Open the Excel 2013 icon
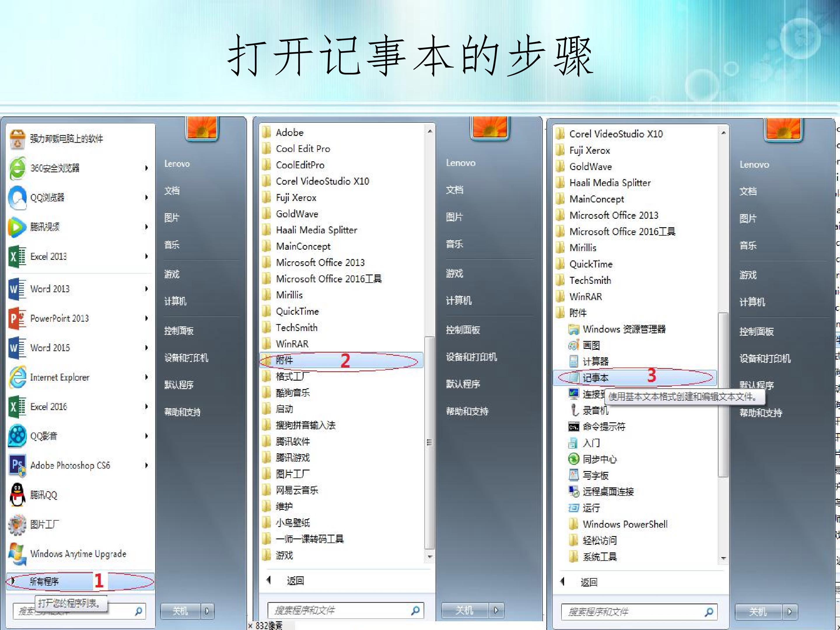This screenshot has height=630, width=840. click(x=17, y=256)
